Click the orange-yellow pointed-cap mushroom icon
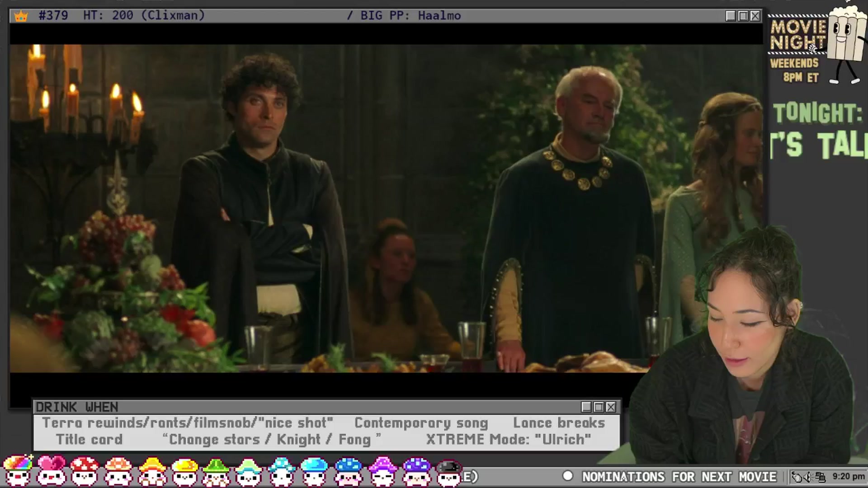 pos(152,471)
